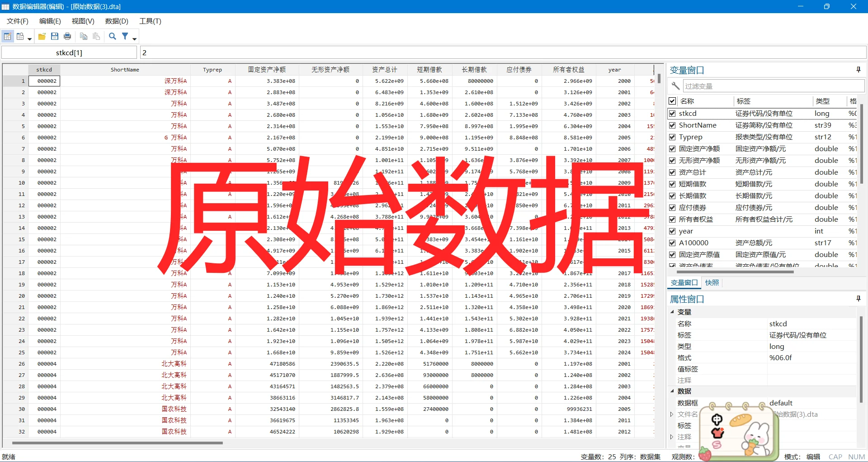Select the year column header
Image resolution: width=868 pixels, height=462 pixels.
(615, 70)
